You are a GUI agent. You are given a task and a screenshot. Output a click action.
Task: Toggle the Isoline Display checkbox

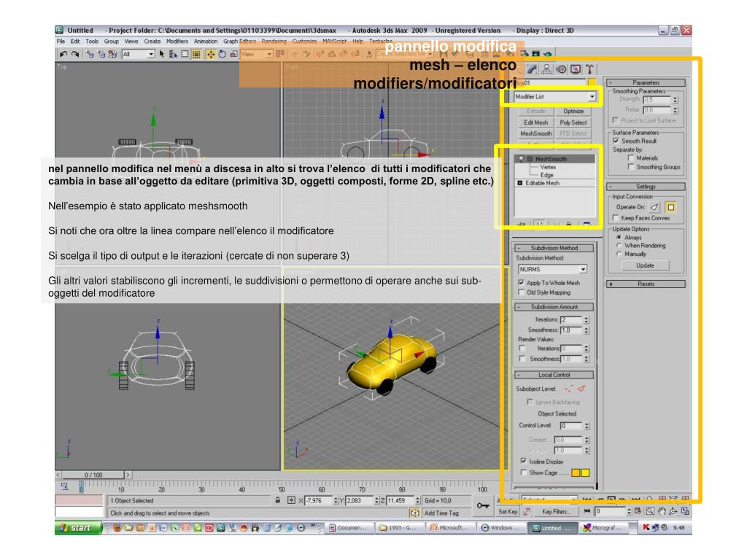point(524,462)
